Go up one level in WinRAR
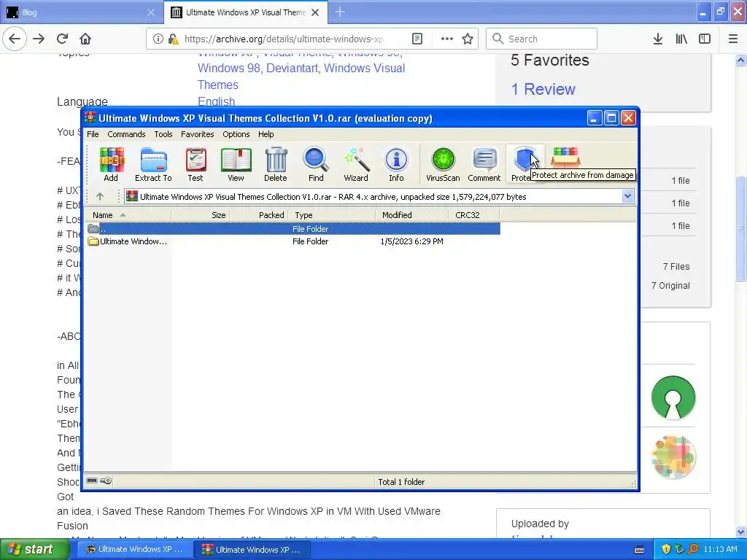Screen dimensions: 747x560 (99, 196)
